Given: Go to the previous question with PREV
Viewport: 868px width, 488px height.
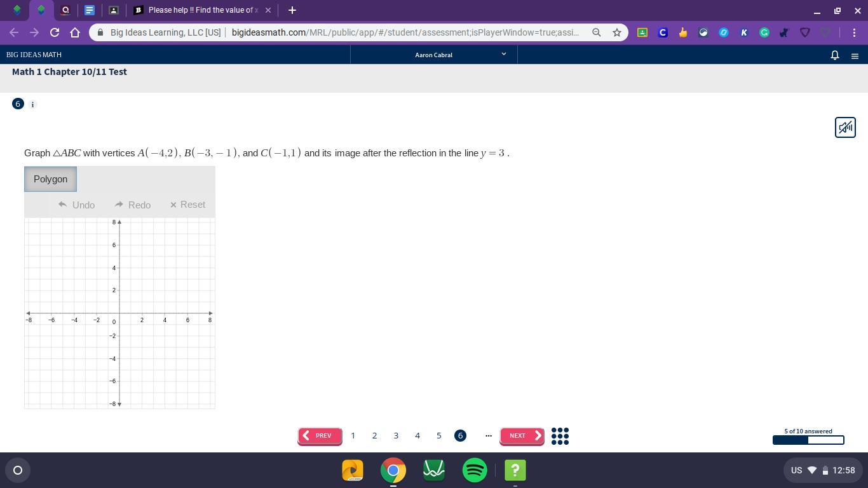Looking at the screenshot, I should (320, 436).
